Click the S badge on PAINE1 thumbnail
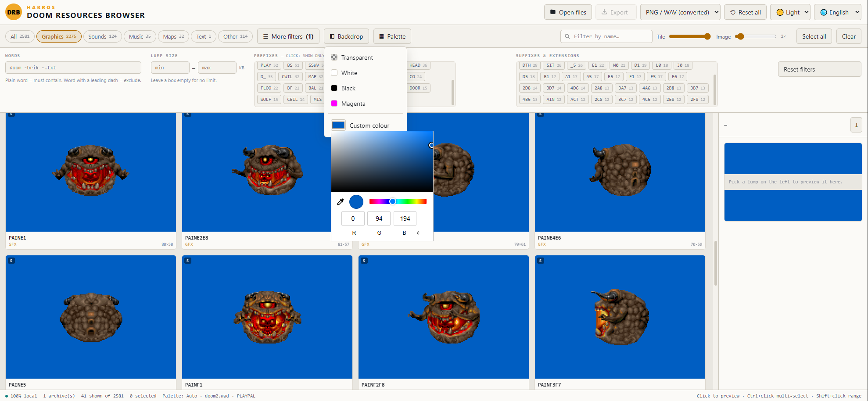The width and height of the screenshot is (868, 401). (11, 114)
